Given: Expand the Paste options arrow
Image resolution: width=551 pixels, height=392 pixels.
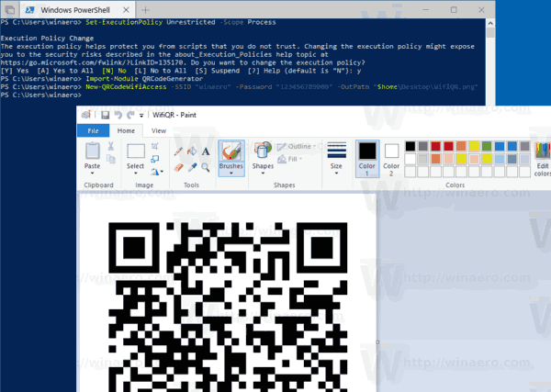Looking at the screenshot, I should [93, 174].
